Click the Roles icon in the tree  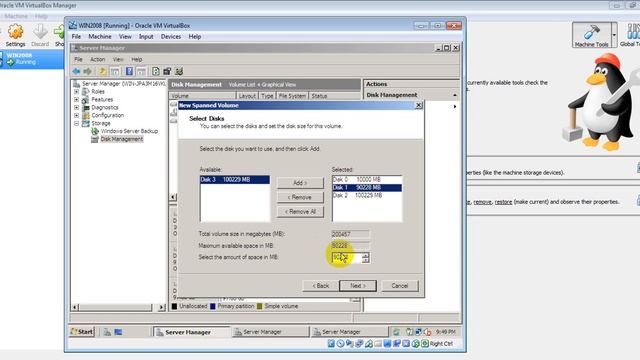[x=85, y=92]
